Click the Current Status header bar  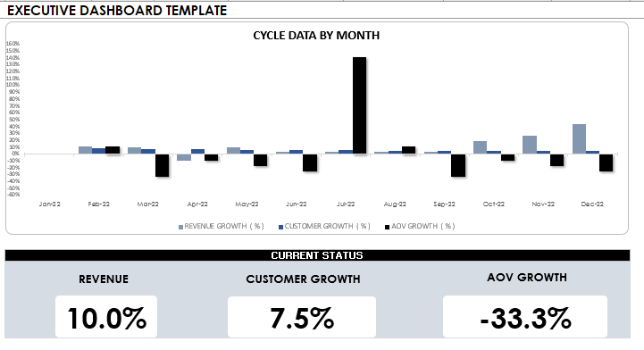click(317, 255)
